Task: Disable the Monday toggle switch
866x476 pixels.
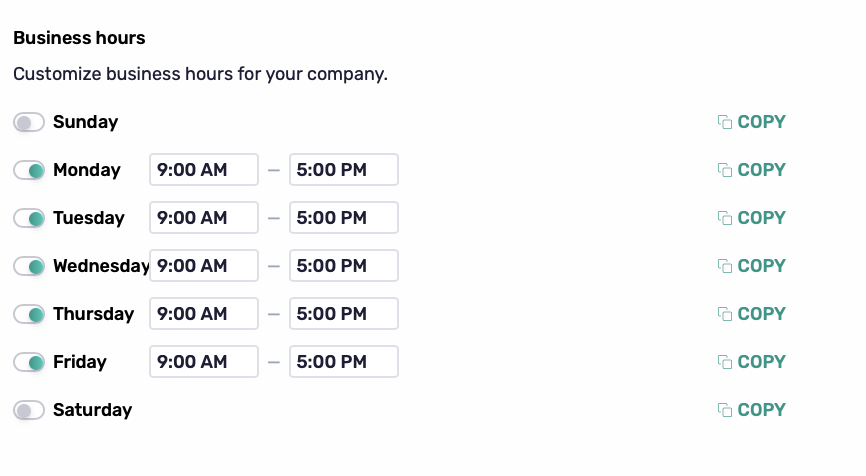Action: pyautogui.click(x=29, y=171)
